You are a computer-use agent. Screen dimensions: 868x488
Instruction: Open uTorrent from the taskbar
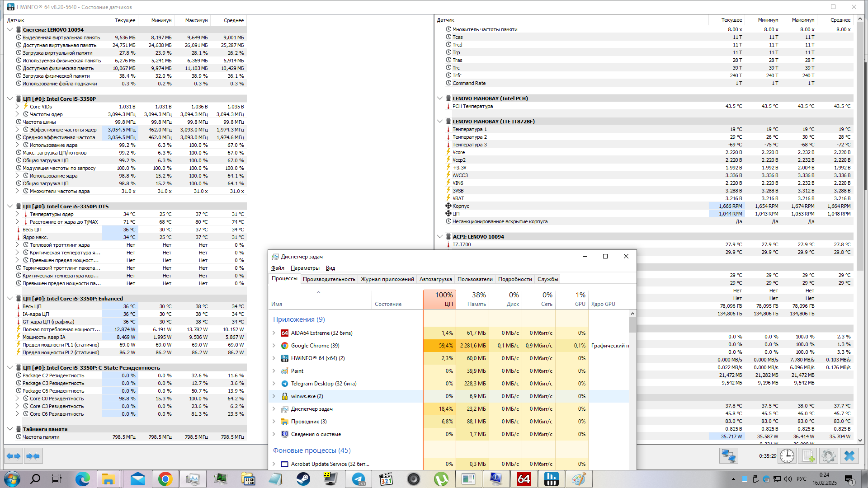click(x=441, y=479)
